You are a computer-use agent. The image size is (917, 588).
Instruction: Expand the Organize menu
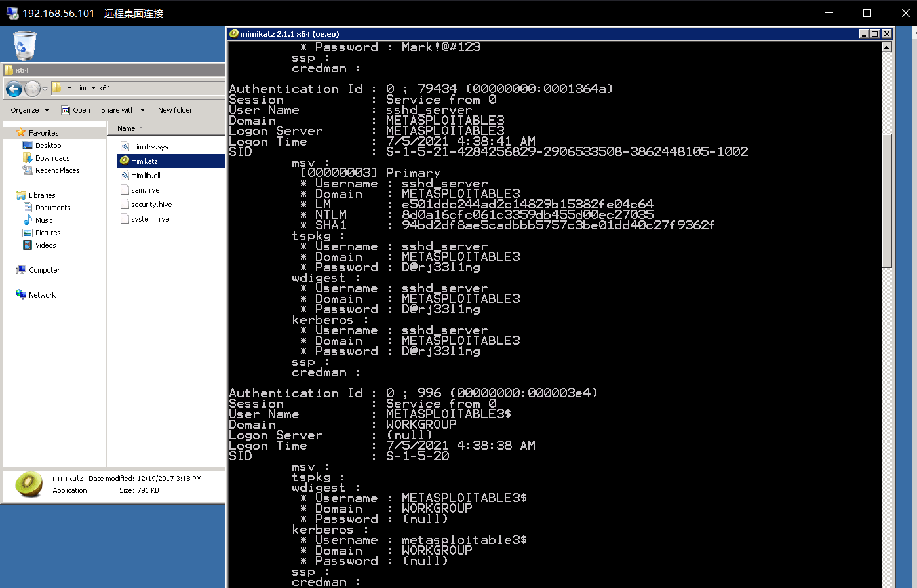pyautogui.click(x=29, y=110)
